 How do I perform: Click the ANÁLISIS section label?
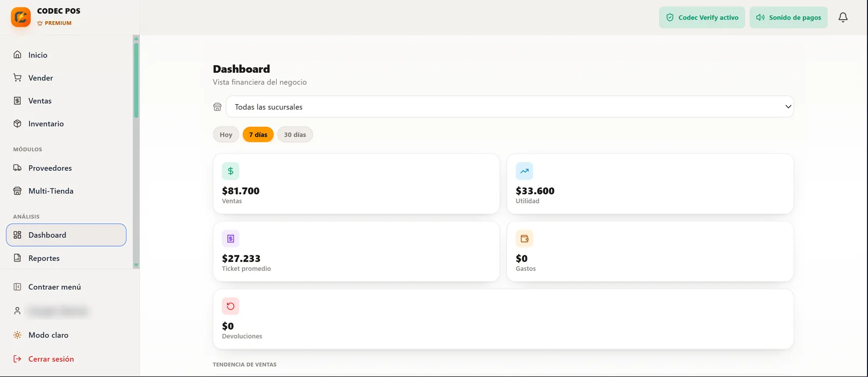click(27, 216)
